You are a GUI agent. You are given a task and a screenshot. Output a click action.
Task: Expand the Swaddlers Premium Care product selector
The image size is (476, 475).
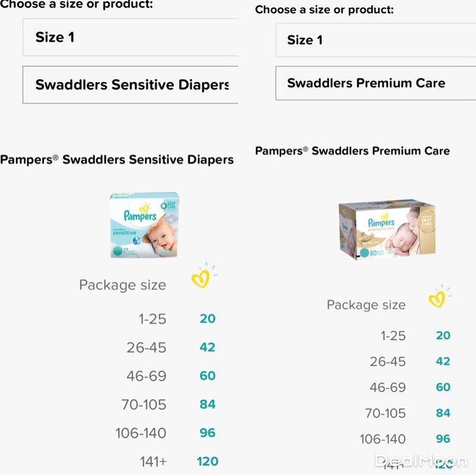click(x=375, y=83)
